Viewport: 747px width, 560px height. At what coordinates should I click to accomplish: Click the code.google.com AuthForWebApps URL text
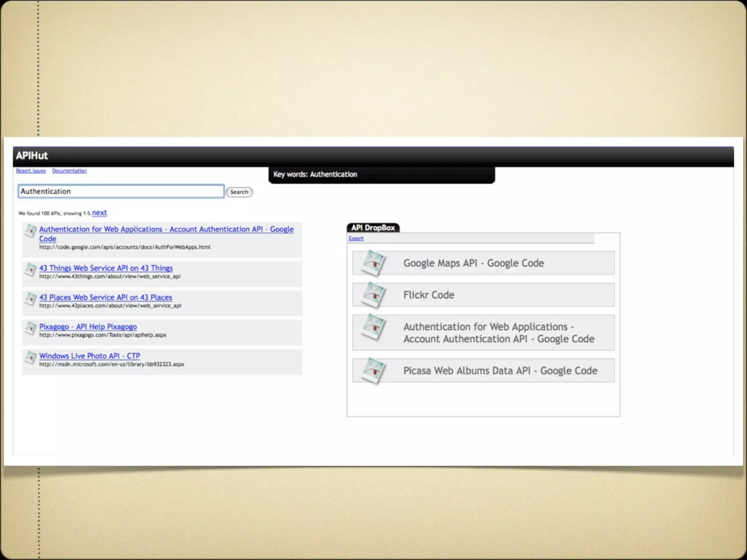tap(125, 247)
